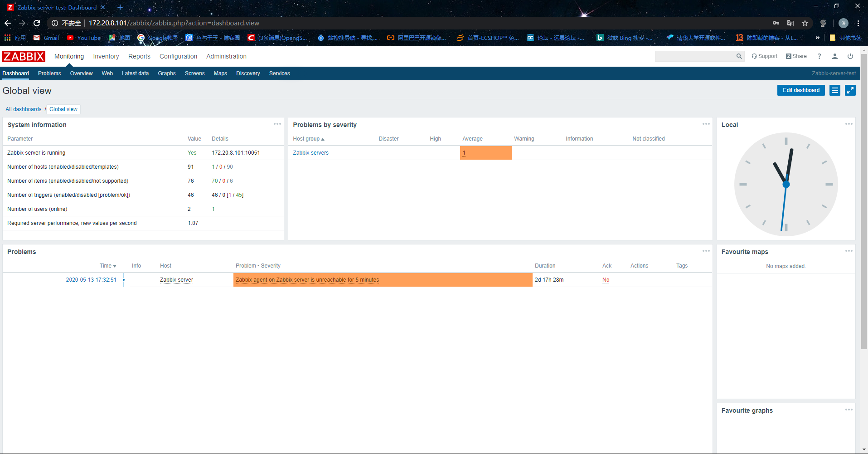868x454 pixels.
Task: Open Reports menu
Action: click(x=139, y=56)
